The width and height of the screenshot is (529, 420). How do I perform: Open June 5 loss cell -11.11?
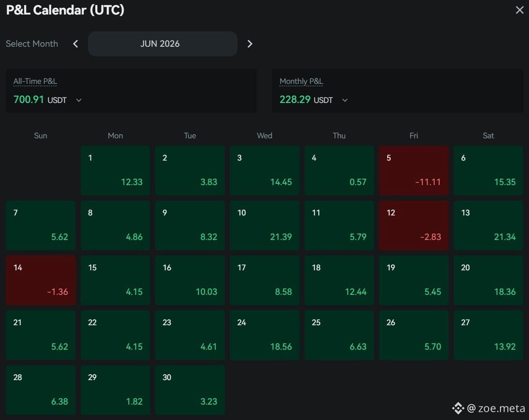[x=413, y=171]
